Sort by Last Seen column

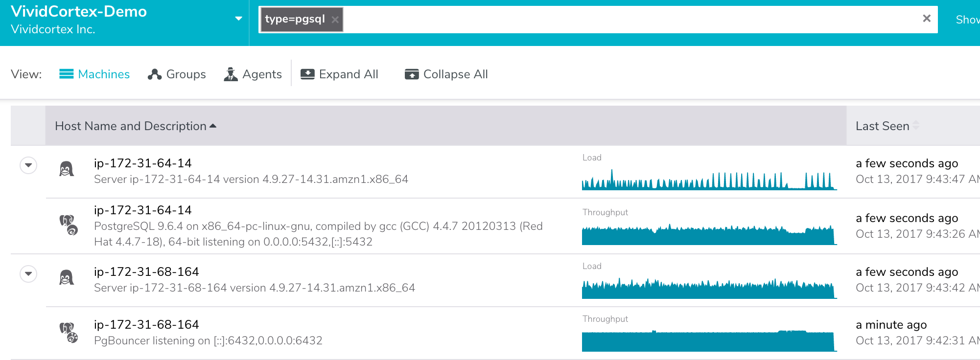point(887,126)
